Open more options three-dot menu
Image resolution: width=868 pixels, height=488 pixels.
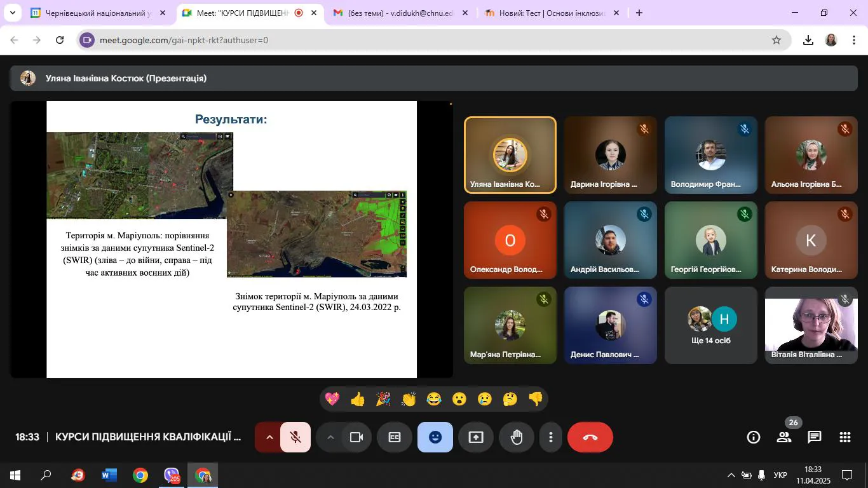[551, 437]
